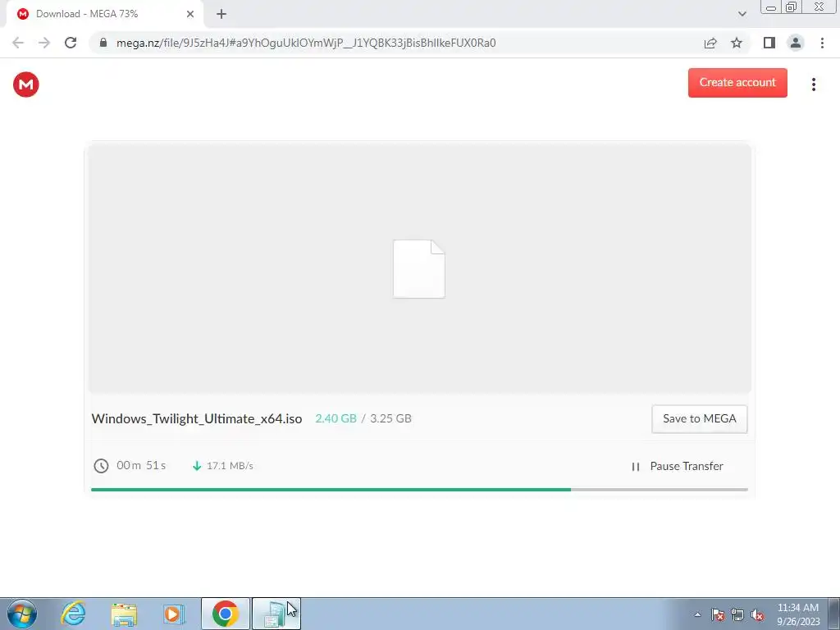Click the green download arrow icon
Viewport: 840px width, 630px height.
pos(197,466)
